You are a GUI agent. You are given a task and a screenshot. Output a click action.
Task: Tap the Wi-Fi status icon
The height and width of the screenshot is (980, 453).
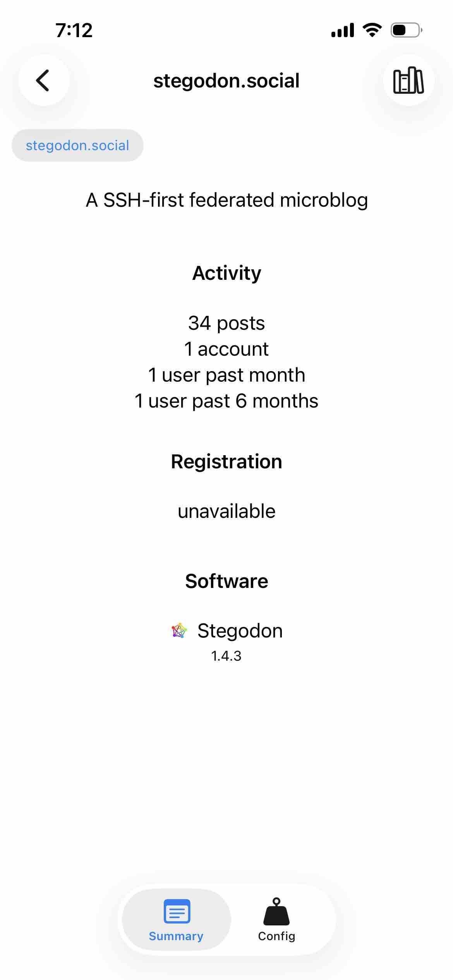tap(372, 30)
